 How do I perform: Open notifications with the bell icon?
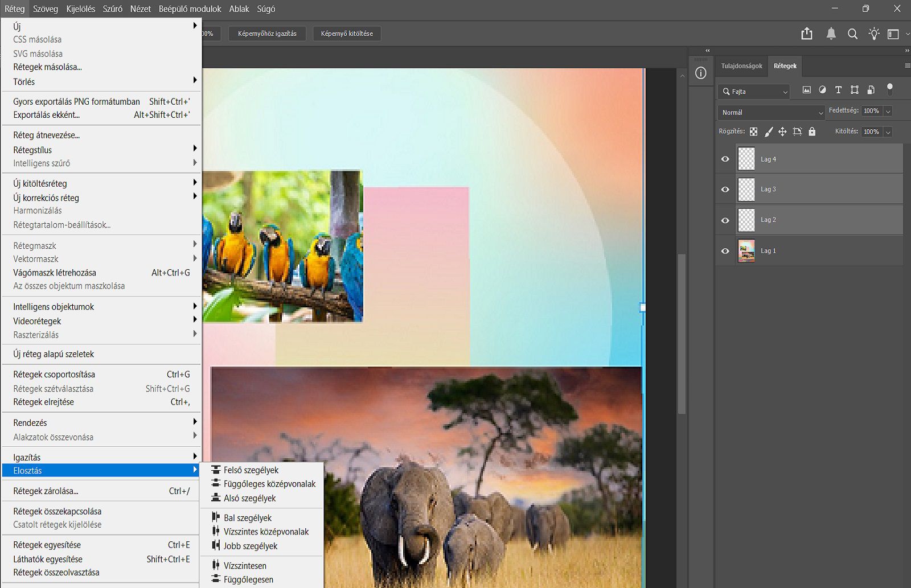[831, 34]
